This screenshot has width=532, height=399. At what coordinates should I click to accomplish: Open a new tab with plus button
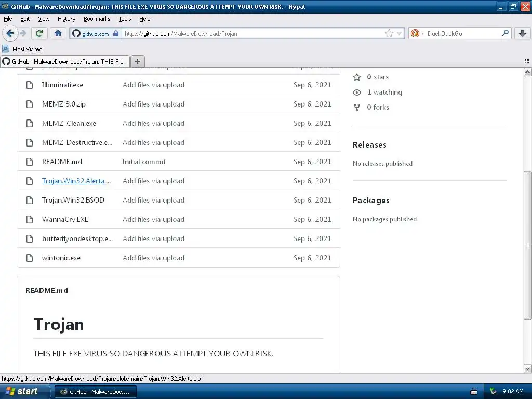click(137, 61)
